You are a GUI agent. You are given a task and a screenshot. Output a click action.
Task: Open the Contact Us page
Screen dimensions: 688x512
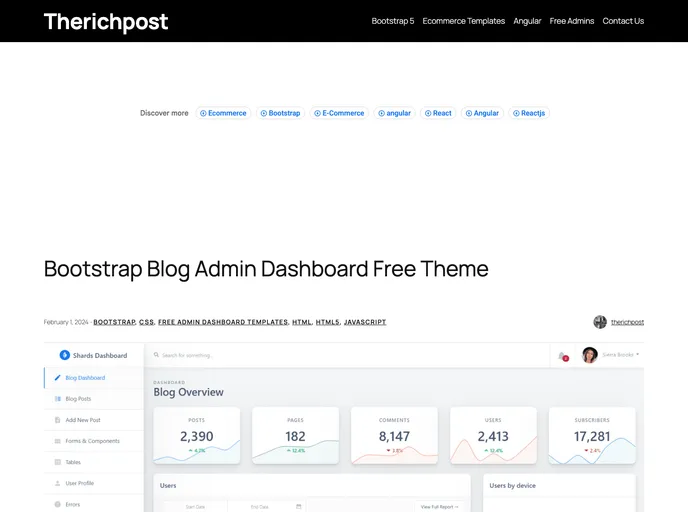pos(623,21)
